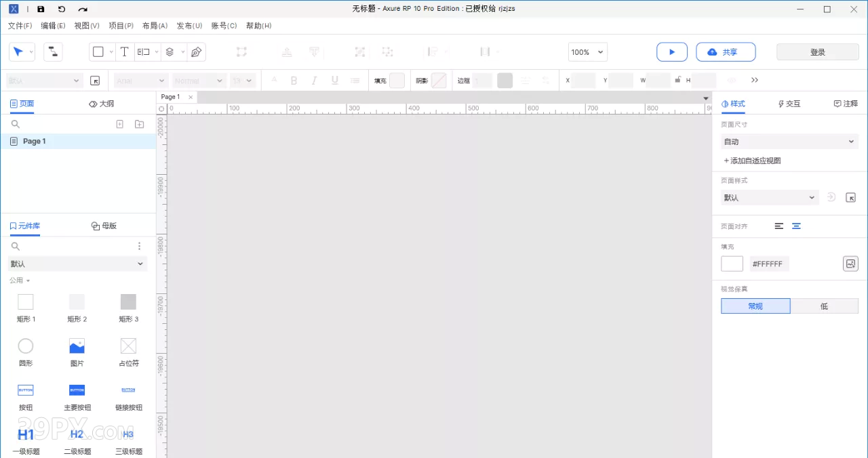Select the Pen drawing tool
This screenshot has width=868, height=458.
(196, 52)
